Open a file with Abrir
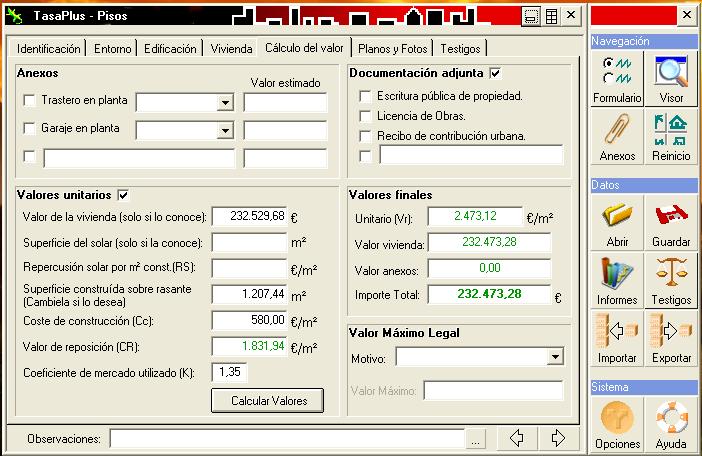702x456 pixels. coord(617,222)
